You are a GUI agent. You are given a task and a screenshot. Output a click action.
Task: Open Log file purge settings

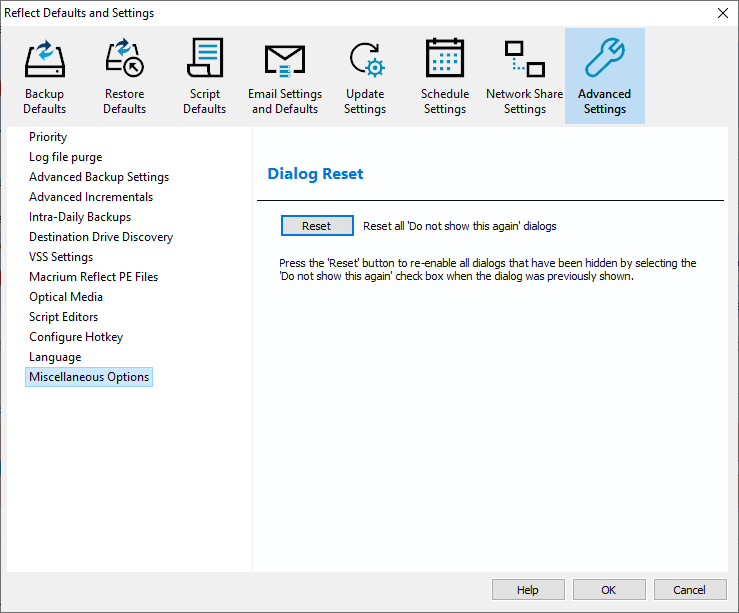tap(65, 157)
